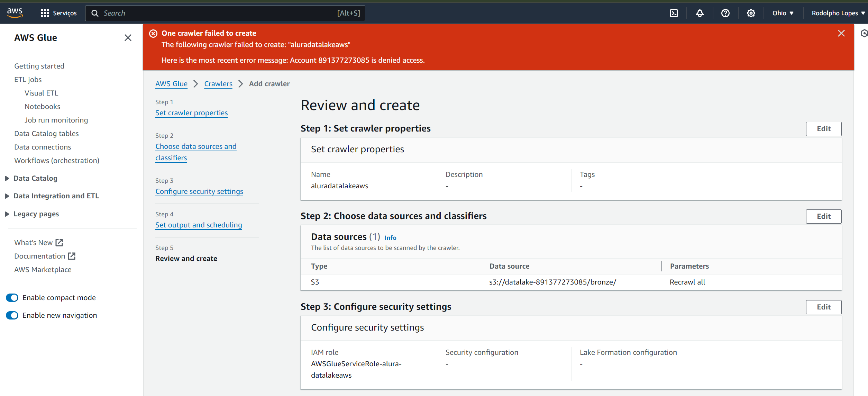The height and width of the screenshot is (396, 868).
Task: Open the notifications bell
Action: pos(700,13)
